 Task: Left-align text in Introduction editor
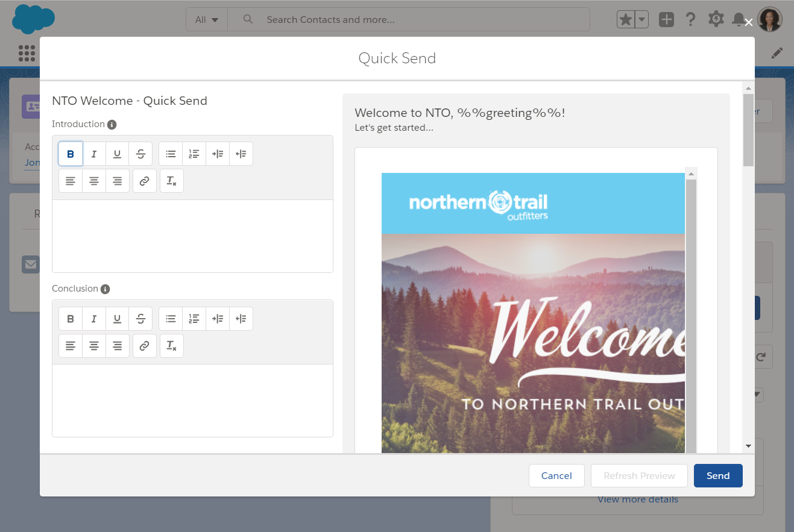(x=71, y=181)
